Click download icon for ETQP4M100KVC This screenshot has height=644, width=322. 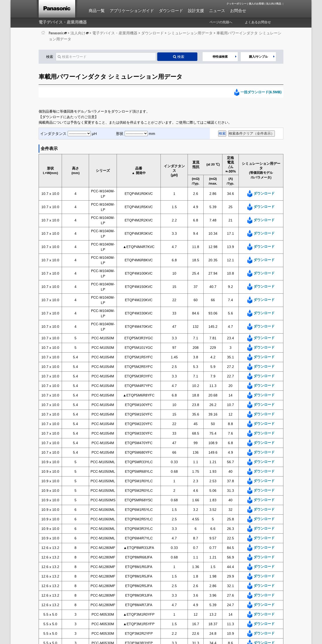pyautogui.click(x=250, y=273)
